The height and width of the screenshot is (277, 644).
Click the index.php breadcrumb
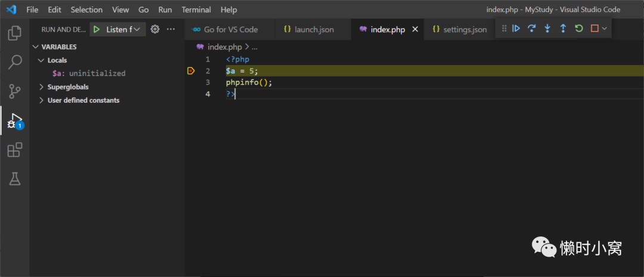(x=224, y=47)
